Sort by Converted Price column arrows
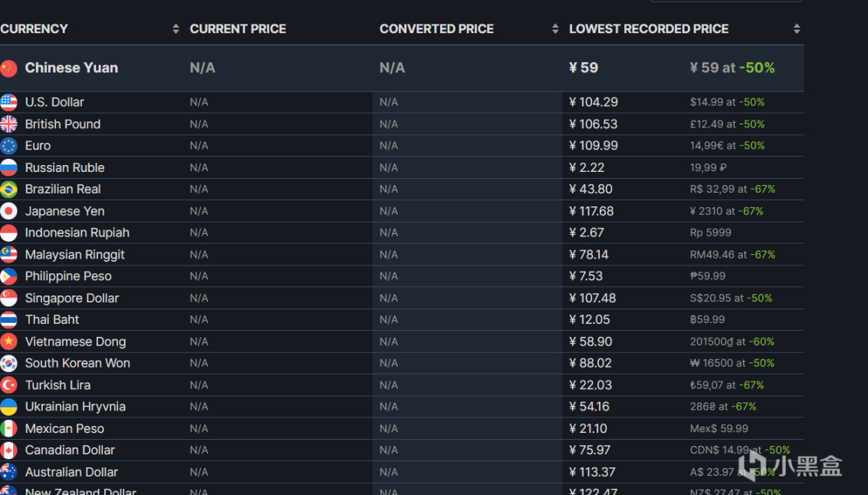This screenshot has width=868, height=495. pos(555,29)
